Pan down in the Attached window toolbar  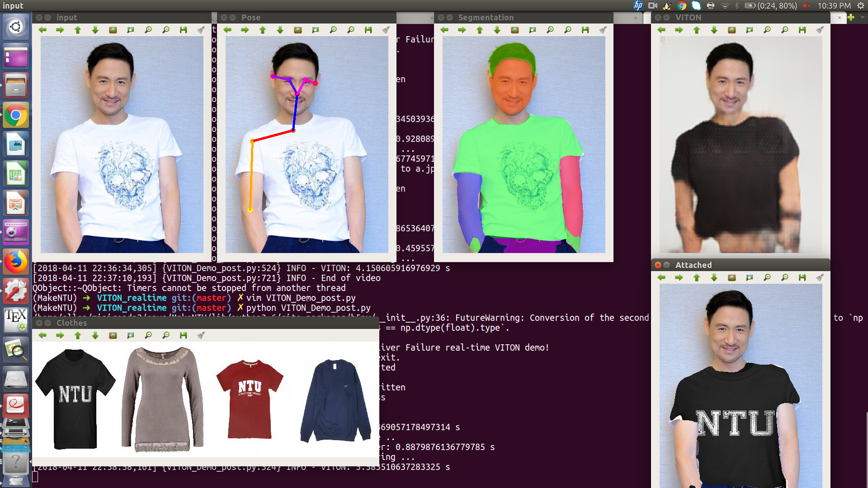pyautogui.click(x=714, y=277)
